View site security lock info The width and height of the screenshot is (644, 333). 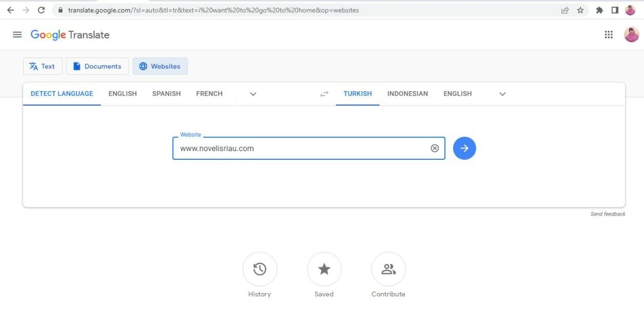click(61, 10)
